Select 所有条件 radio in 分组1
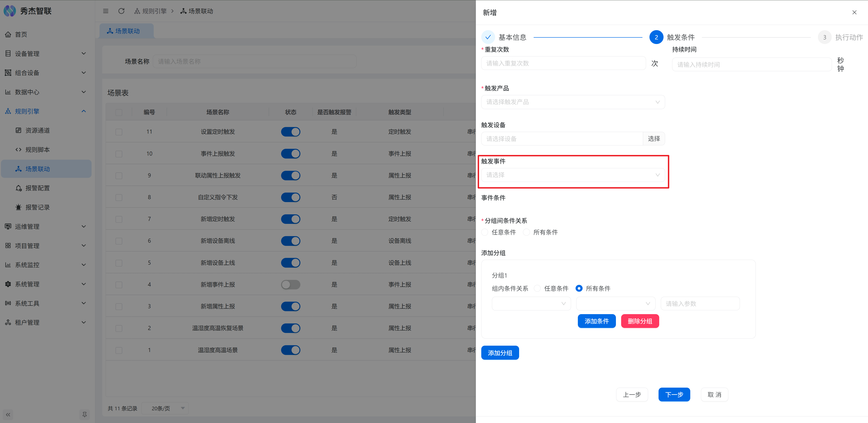The width and height of the screenshot is (868, 423). (579, 289)
